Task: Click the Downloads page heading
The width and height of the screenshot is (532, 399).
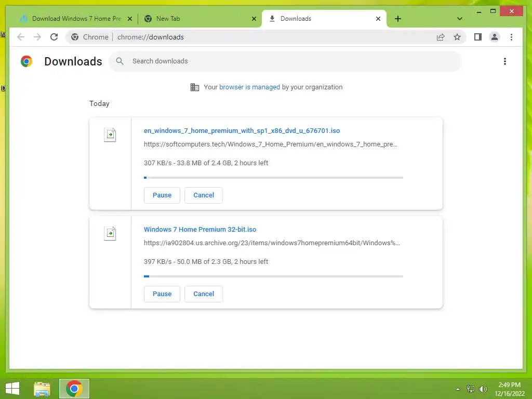Action: tap(73, 61)
